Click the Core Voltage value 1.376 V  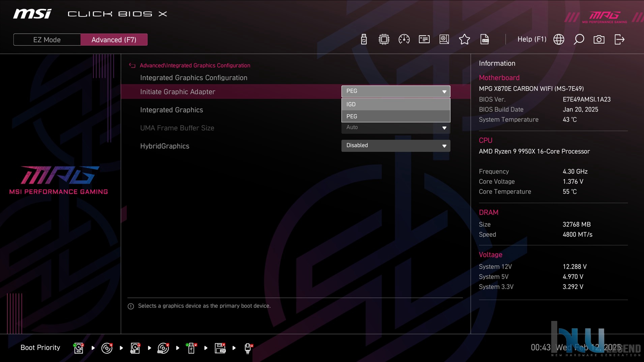[573, 182]
